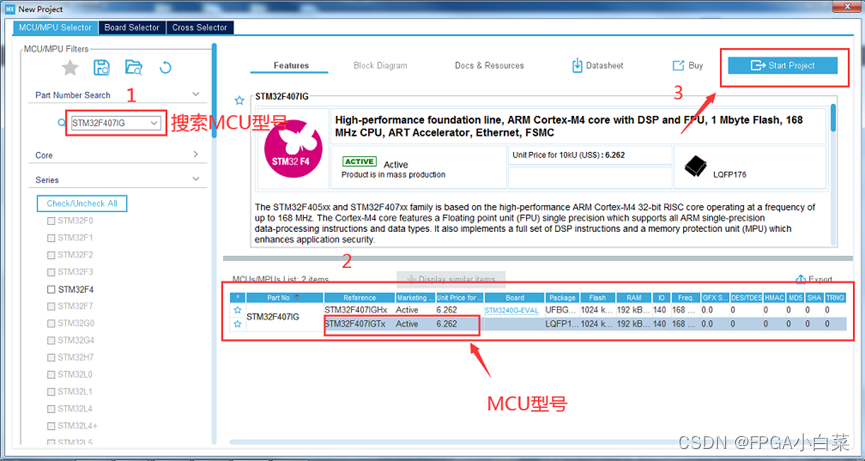Tick the STM32H7 series checkbox
This screenshot has width=865, height=461.
(51, 357)
